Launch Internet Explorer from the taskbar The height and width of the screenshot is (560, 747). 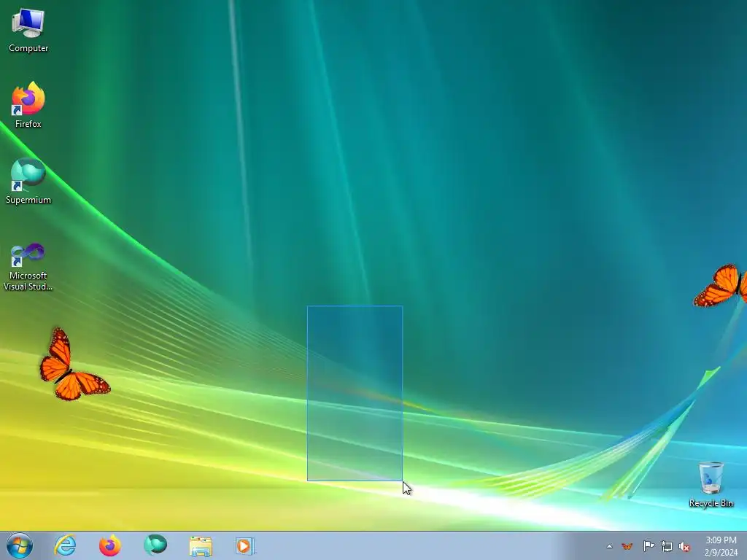[x=65, y=545]
